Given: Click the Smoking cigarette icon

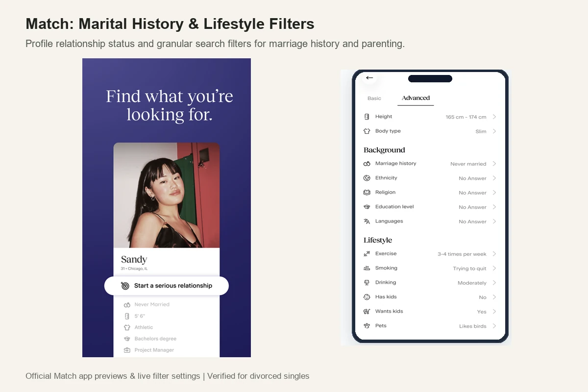Looking at the screenshot, I should pyautogui.click(x=367, y=268).
